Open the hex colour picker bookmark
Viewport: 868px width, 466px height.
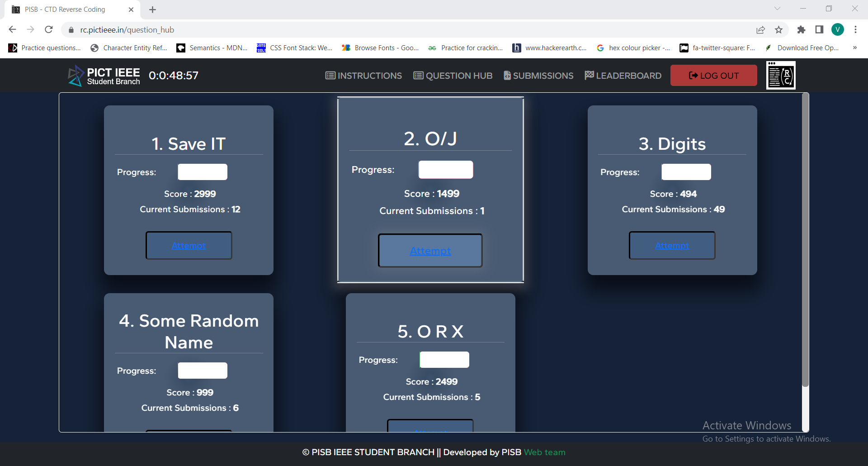click(x=633, y=48)
